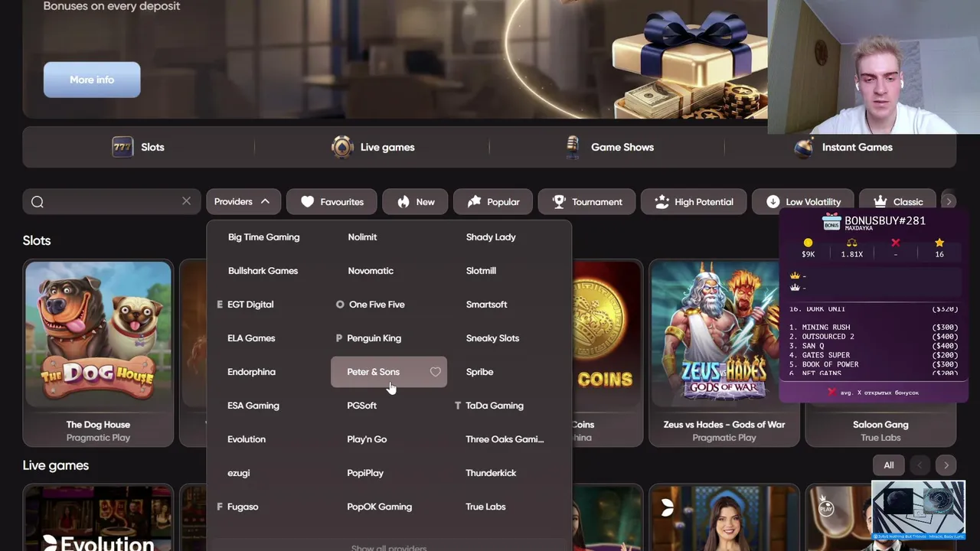Viewport: 980px width, 551px height.
Task: Advance filter chips with right arrow
Action: 949,202
